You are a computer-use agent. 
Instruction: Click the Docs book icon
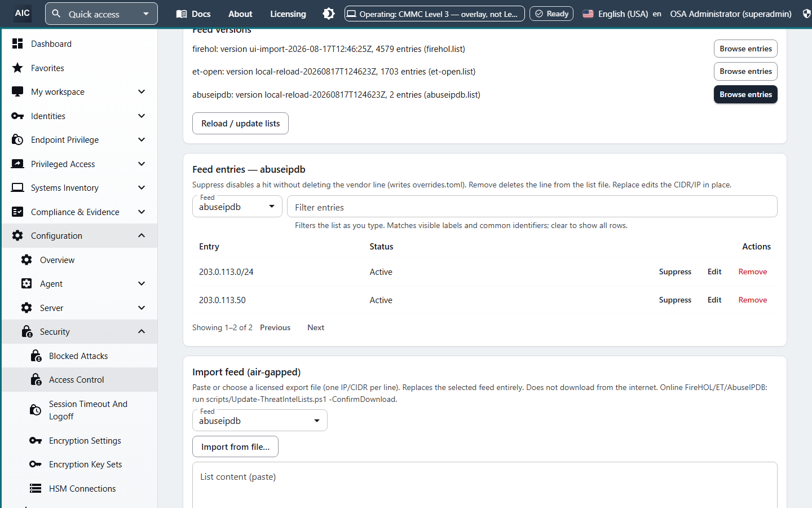coord(182,14)
